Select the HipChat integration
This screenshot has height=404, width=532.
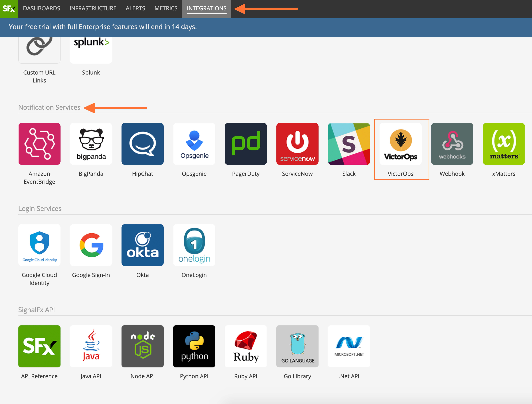[142, 144]
